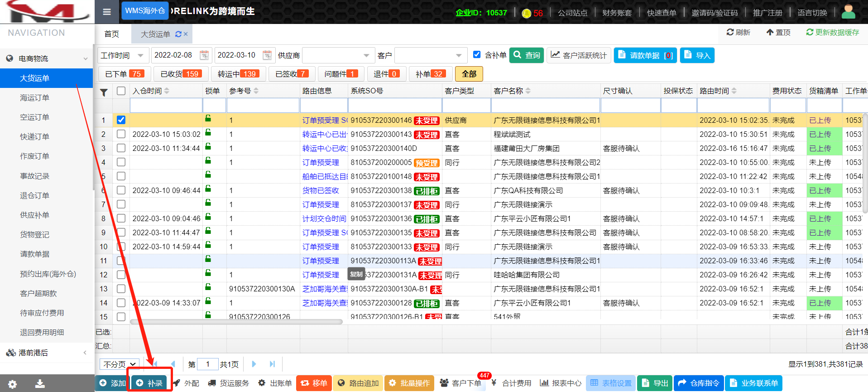The width and height of the screenshot is (868, 392).
Task: Open calendar picker for start date 2022-02-08
Action: click(x=204, y=55)
